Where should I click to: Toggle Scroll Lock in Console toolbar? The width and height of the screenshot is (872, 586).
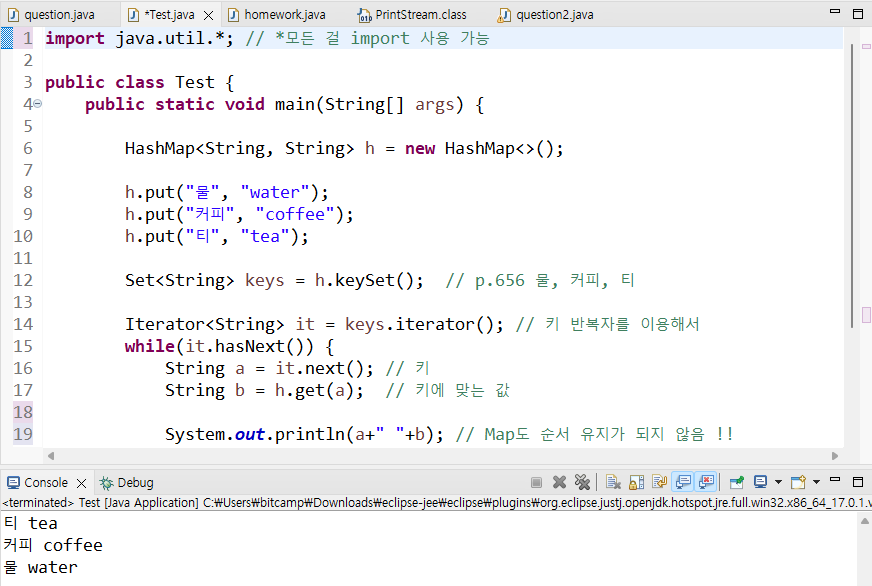click(636, 482)
